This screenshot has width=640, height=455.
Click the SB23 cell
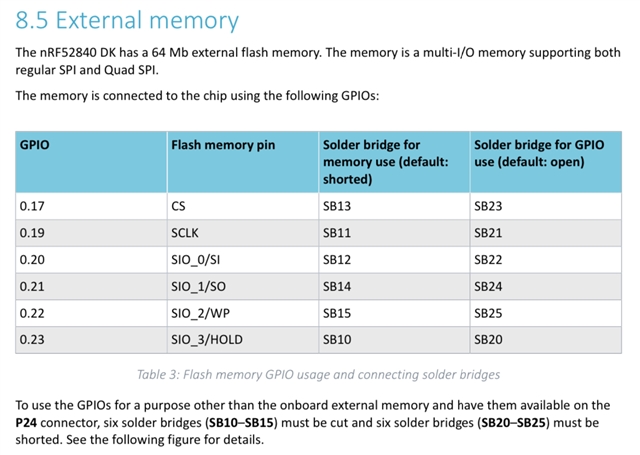(546, 206)
